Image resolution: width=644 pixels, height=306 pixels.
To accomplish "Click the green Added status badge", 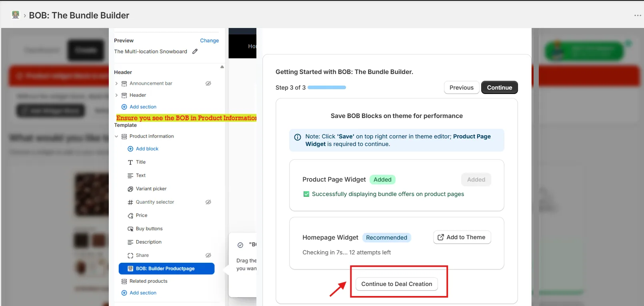I will click(382, 180).
